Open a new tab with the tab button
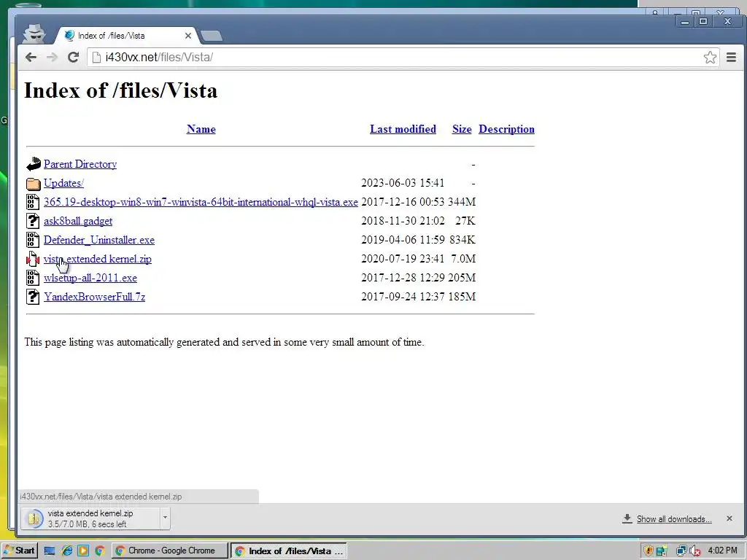 pos(211,36)
